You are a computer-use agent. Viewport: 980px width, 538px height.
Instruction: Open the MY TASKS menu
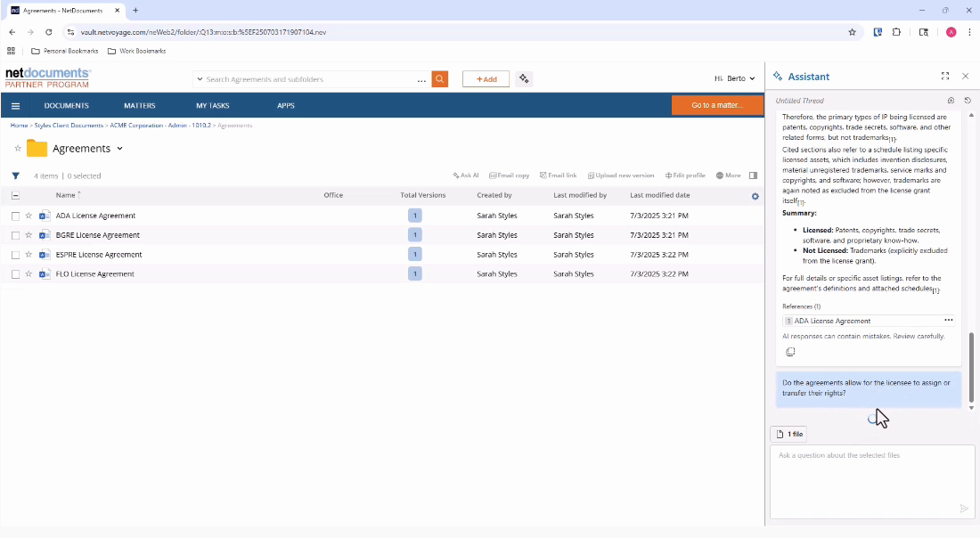pyautogui.click(x=213, y=106)
